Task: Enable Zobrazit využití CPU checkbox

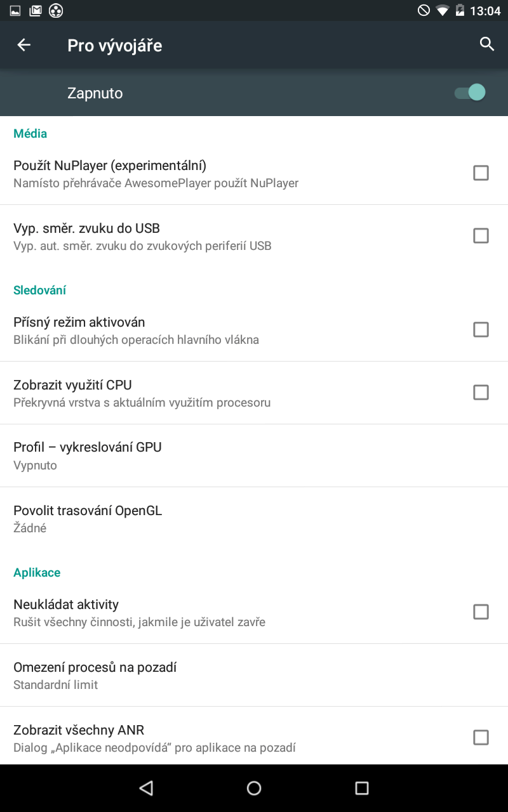Action: (481, 393)
